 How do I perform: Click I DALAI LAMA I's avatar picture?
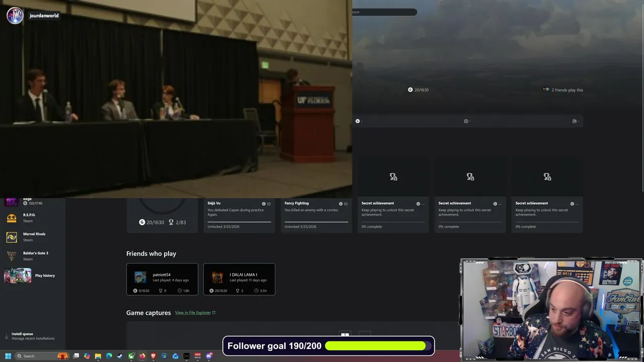pos(217,277)
